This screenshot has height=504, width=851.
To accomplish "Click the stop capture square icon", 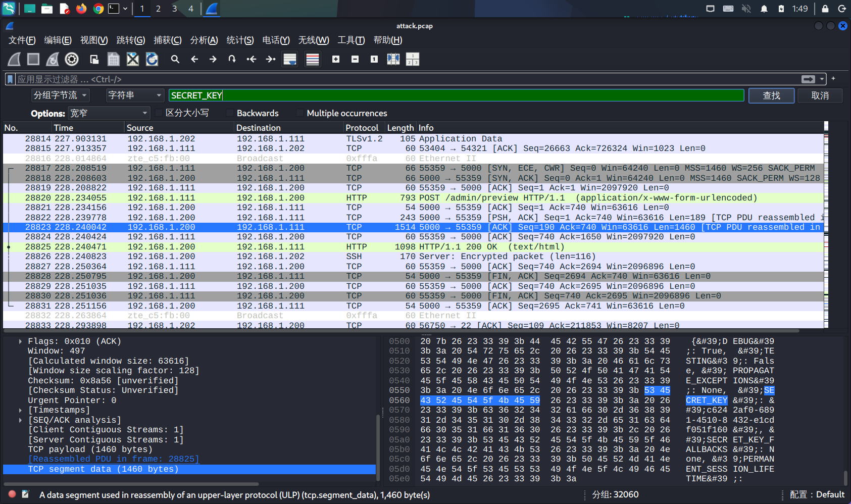I will (x=33, y=60).
